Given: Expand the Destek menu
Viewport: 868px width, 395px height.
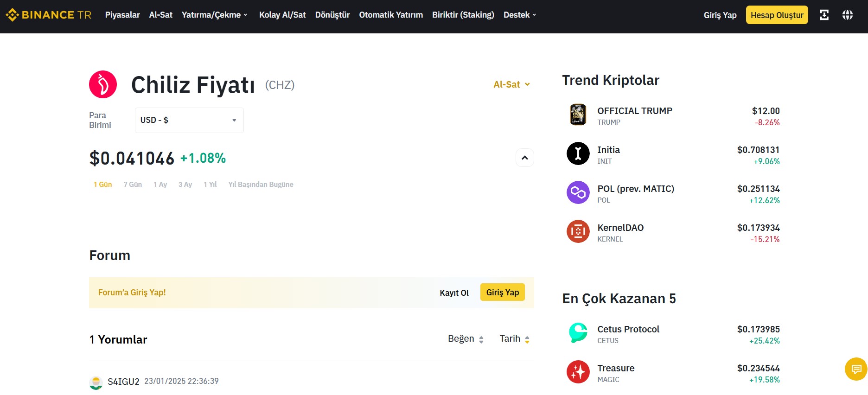Looking at the screenshot, I should tap(520, 15).
